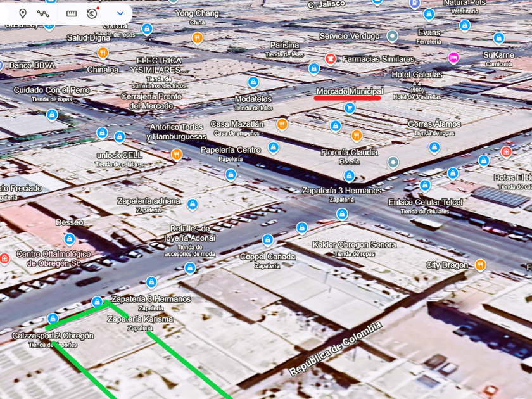
Task: Click the Hotel Galerías pink hotel pin
Action: [x=453, y=58]
